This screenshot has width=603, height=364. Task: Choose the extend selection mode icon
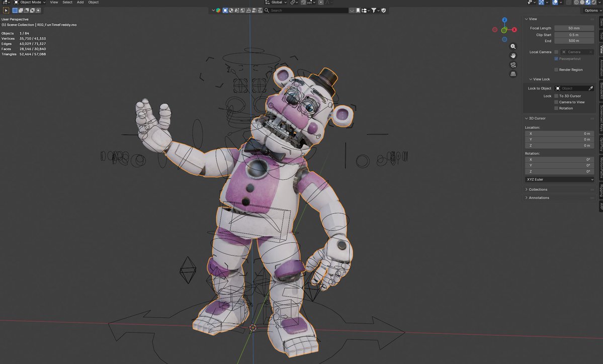pyautogui.click(x=21, y=11)
